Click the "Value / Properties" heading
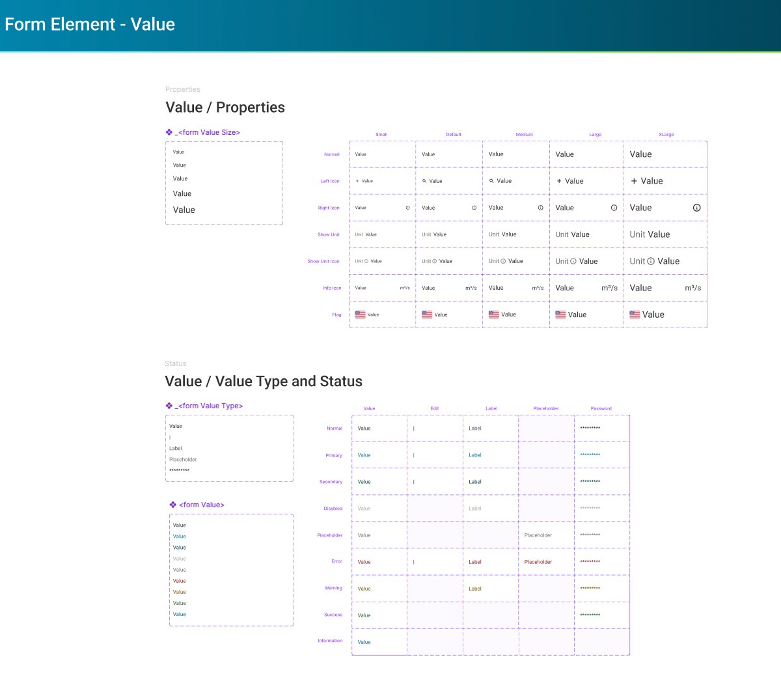The image size is (781, 700). 225,107
